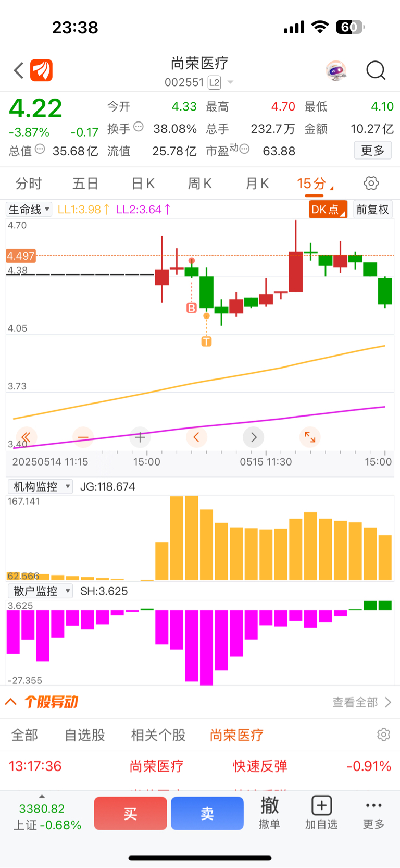Tap SH:3.625 value
The width and height of the screenshot is (400, 868).
coord(104,591)
